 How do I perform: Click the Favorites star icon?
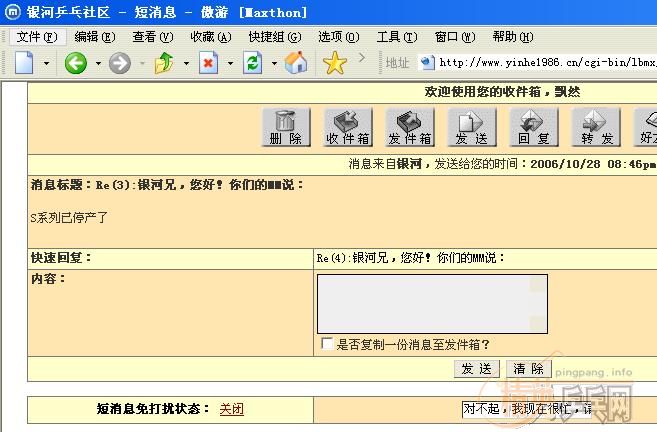click(335, 63)
